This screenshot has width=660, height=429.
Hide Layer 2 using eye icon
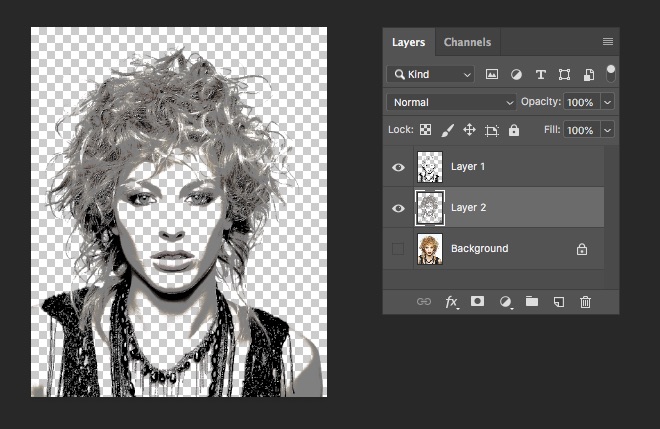point(398,208)
